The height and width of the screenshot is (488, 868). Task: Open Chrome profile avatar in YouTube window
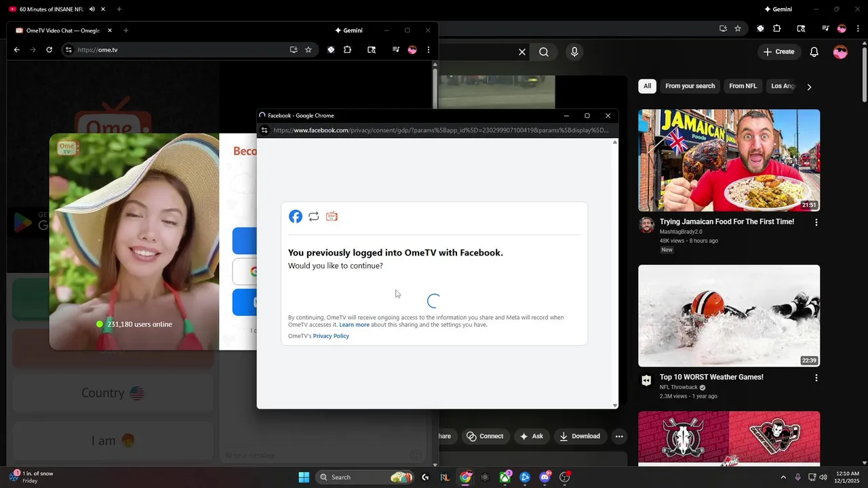pyautogui.click(x=842, y=28)
